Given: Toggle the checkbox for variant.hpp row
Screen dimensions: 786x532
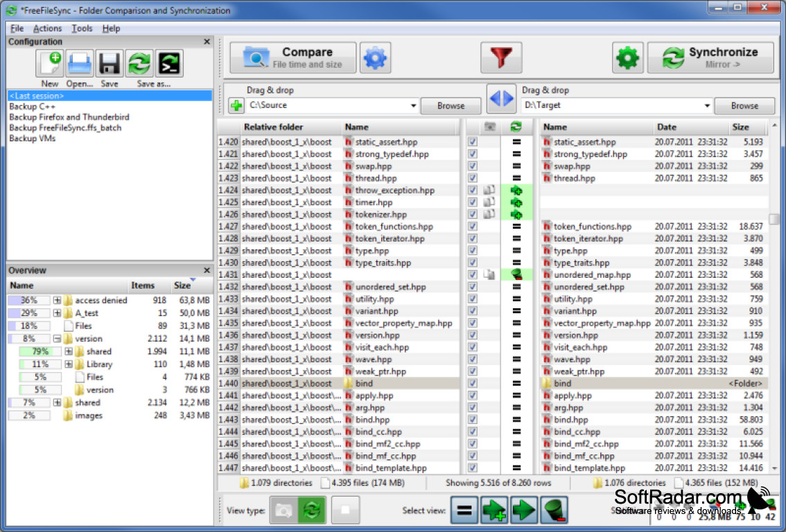Looking at the screenshot, I should [472, 311].
